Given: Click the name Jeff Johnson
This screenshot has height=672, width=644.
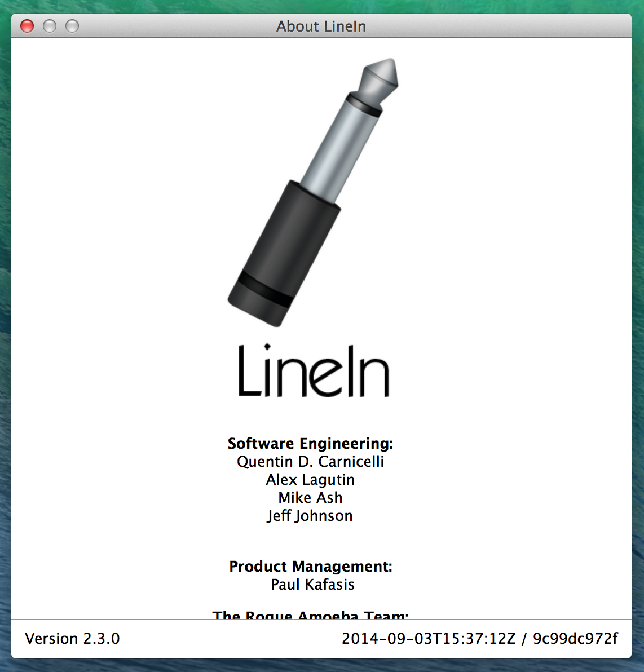Looking at the screenshot, I should point(310,516).
